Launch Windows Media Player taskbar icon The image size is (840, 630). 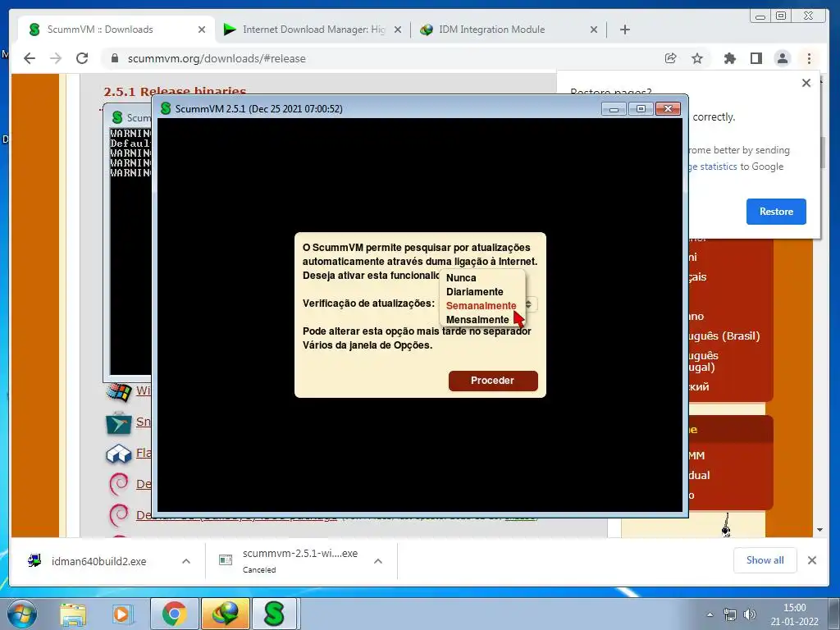coord(121,614)
